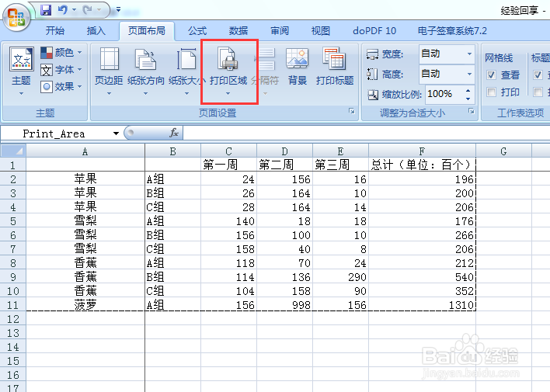Select column F header
The width and height of the screenshot is (550, 392).
click(422, 151)
